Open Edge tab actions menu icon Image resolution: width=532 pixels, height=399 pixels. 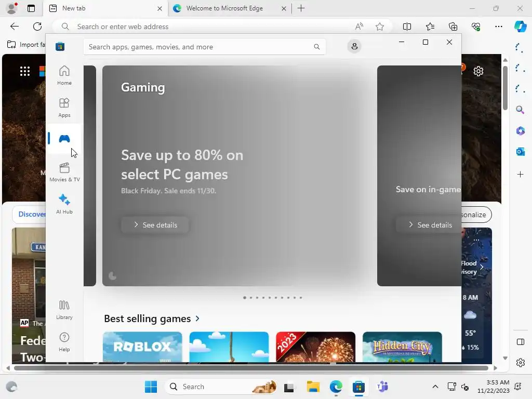click(31, 8)
